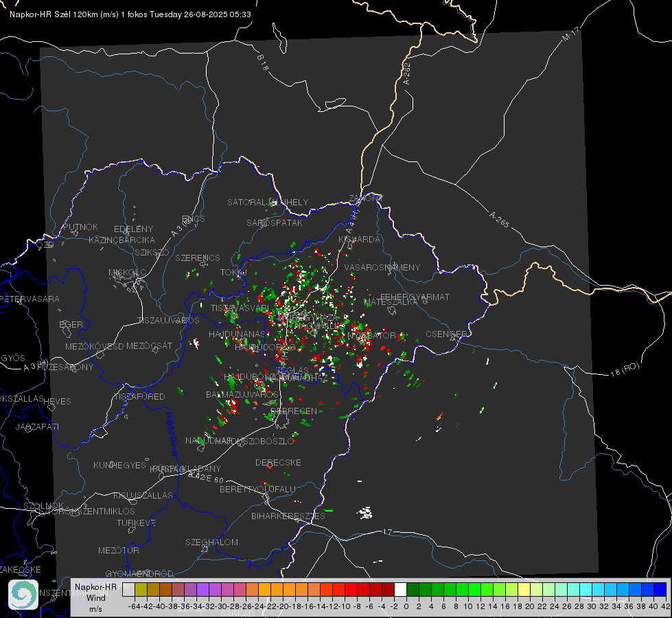Screen dimensions: 672x618
Task: Click the pale yellow swatch above the 18 label
Action: coord(524,590)
